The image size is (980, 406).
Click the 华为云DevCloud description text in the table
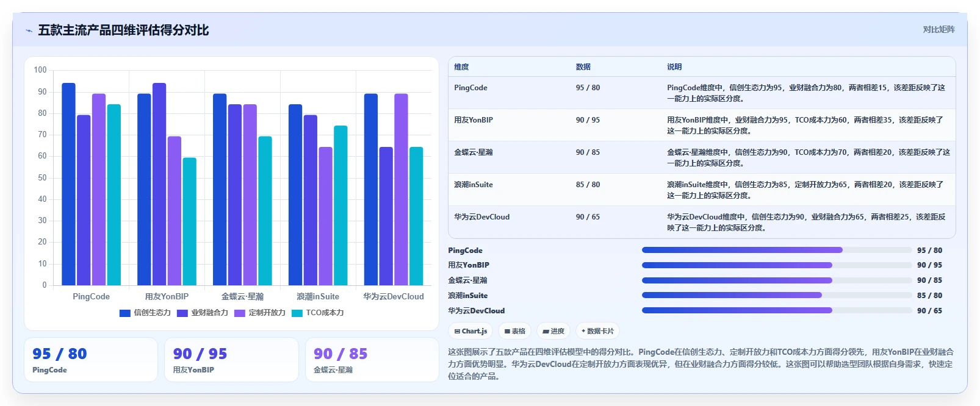pyautogui.click(x=806, y=223)
